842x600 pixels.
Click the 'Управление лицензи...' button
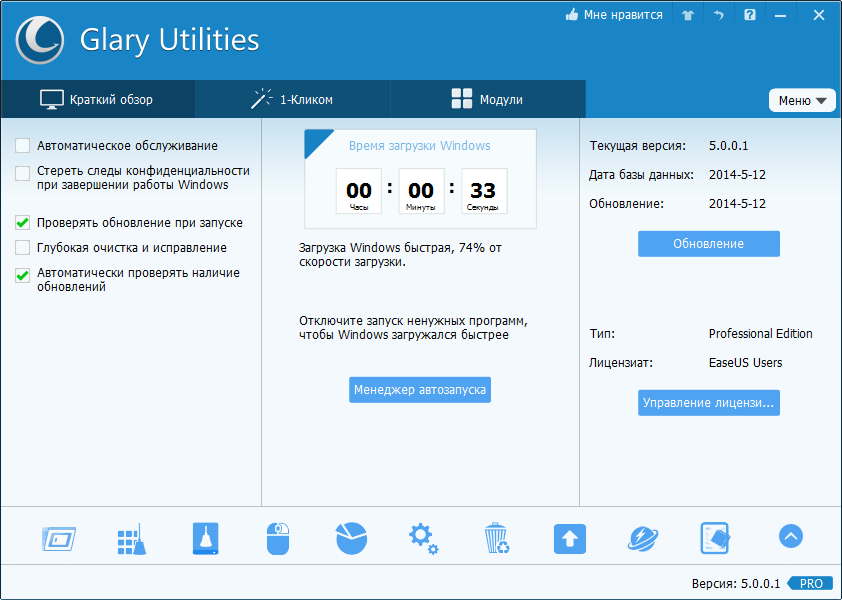[709, 403]
